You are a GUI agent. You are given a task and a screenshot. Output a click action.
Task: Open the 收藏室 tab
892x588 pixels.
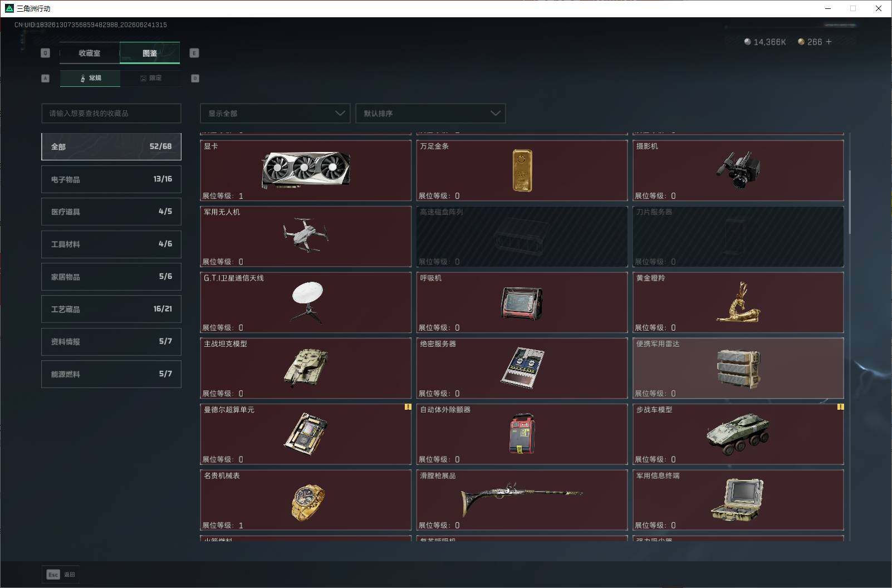90,53
